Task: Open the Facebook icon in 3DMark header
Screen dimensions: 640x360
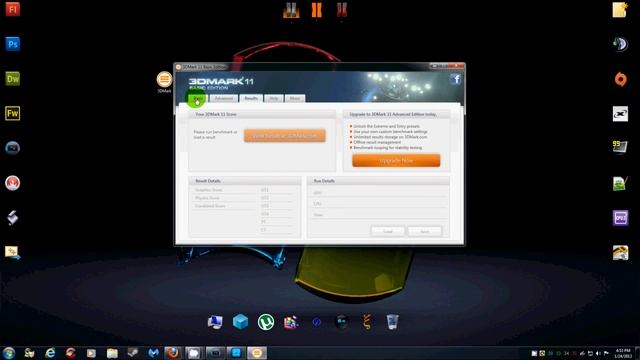Action: (456, 79)
